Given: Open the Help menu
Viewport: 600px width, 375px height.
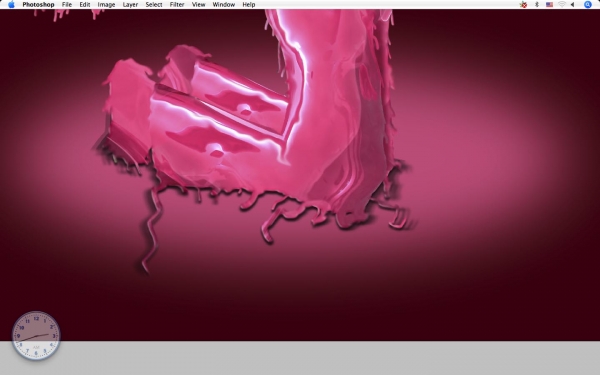Looking at the screenshot, I should point(249,5).
